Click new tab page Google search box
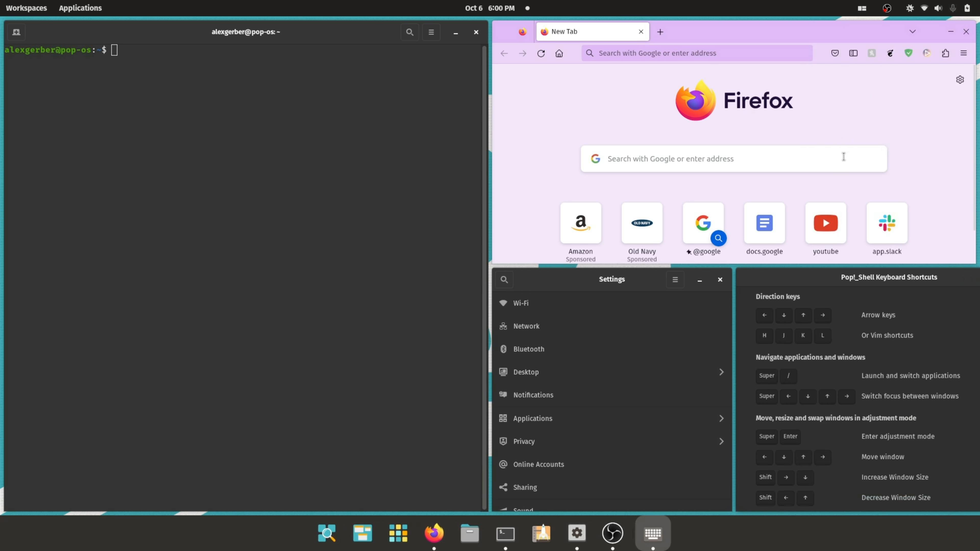Image resolution: width=980 pixels, height=551 pixels. 733,159
